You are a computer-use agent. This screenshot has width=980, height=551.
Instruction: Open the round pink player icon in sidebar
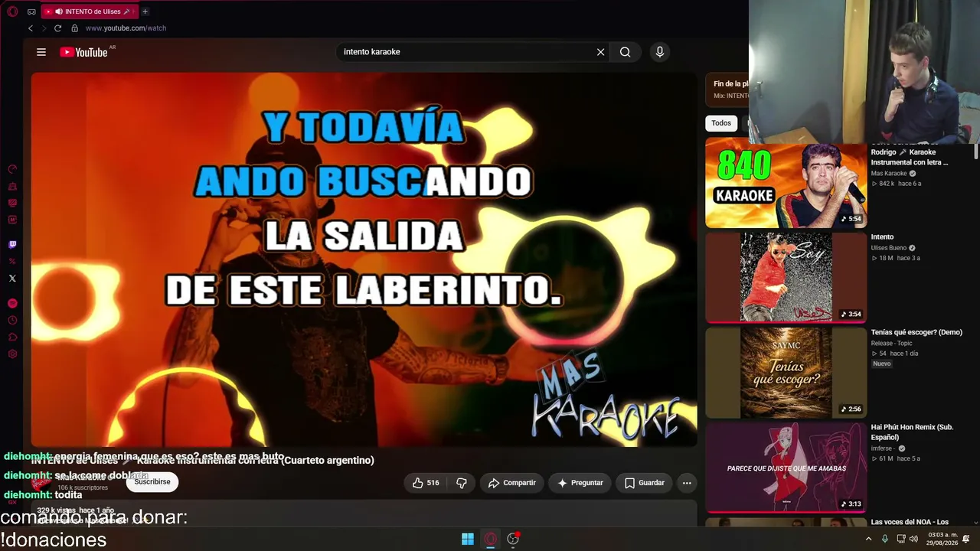[12, 303]
